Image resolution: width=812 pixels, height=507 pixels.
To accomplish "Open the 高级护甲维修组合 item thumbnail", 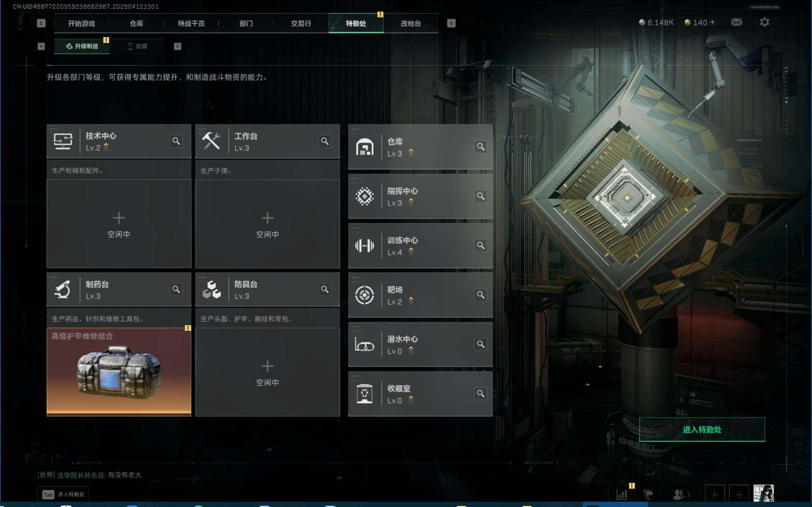I will coord(119,371).
